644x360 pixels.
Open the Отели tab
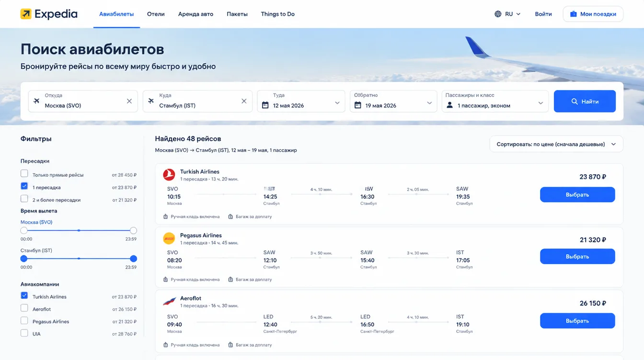[x=156, y=14]
